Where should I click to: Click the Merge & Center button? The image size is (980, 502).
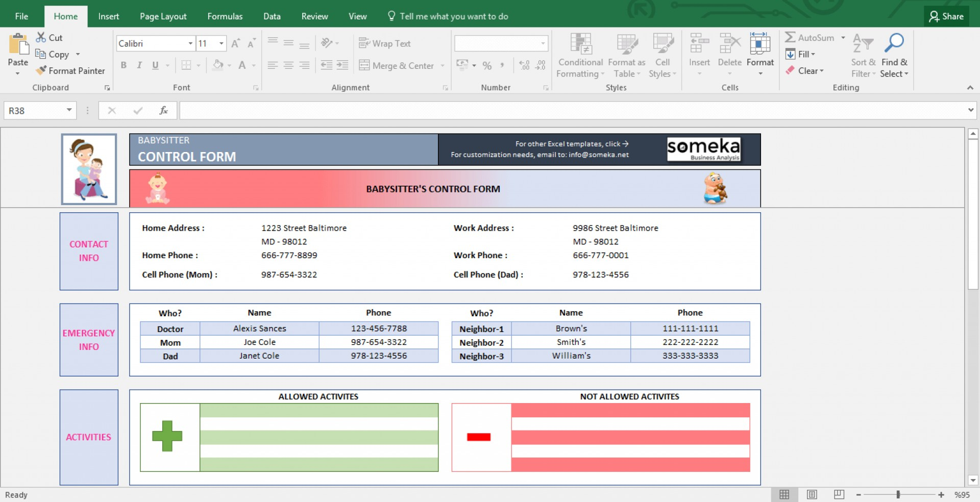(397, 65)
